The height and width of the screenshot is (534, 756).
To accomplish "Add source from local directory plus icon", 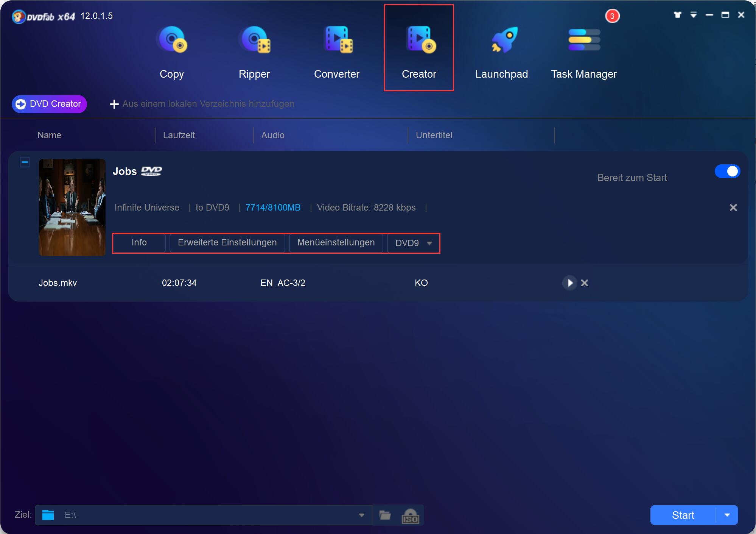I will pos(114,104).
